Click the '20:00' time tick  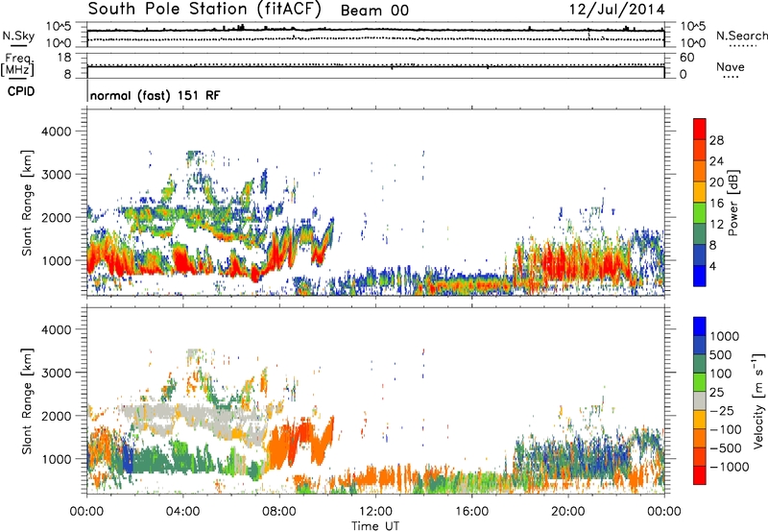coord(568,512)
